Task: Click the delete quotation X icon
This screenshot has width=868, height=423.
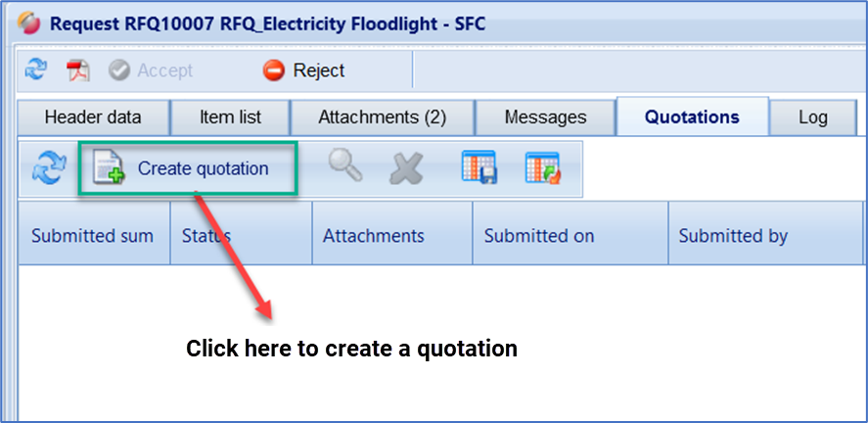Action: click(x=403, y=168)
